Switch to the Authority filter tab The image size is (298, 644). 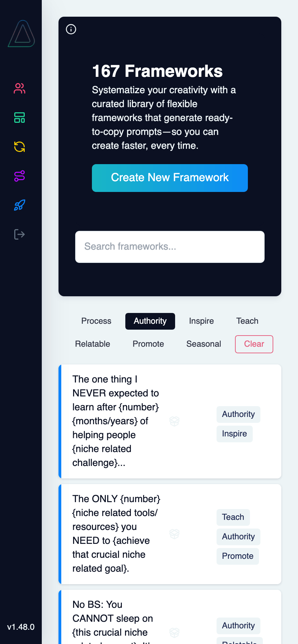coord(150,321)
